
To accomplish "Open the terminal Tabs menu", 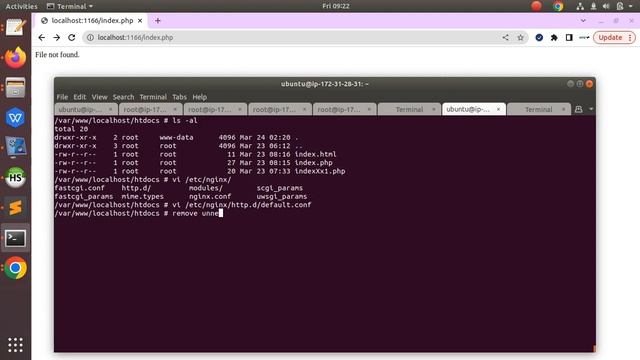I will [179, 97].
